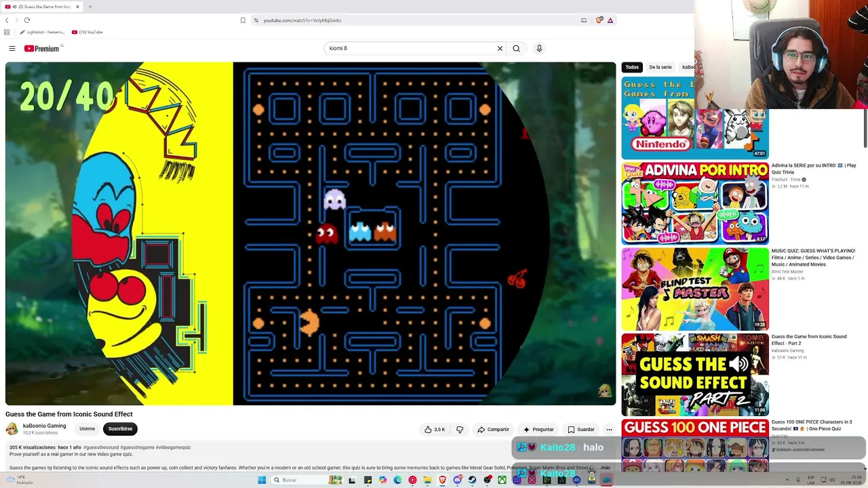This screenshot has width=868, height=488.
Task: Open the #guessthegame hashtag
Action: tap(137, 447)
